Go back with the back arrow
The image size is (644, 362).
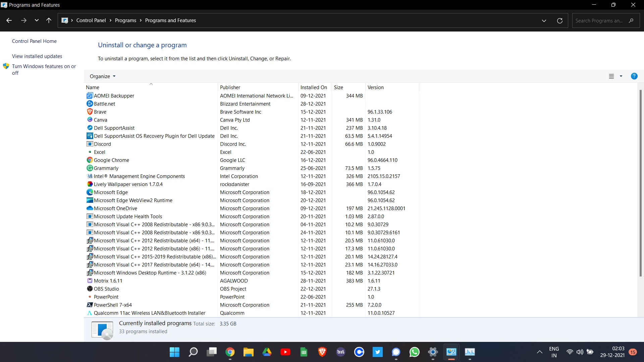[9, 20]
